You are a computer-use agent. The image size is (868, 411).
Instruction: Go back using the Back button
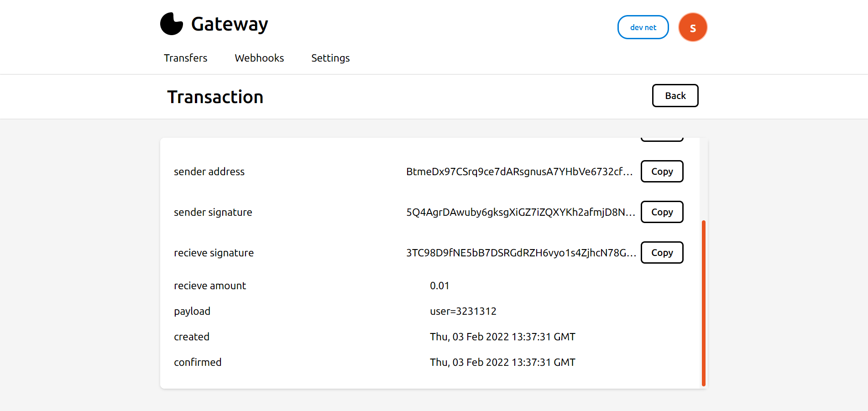point(675,95)
